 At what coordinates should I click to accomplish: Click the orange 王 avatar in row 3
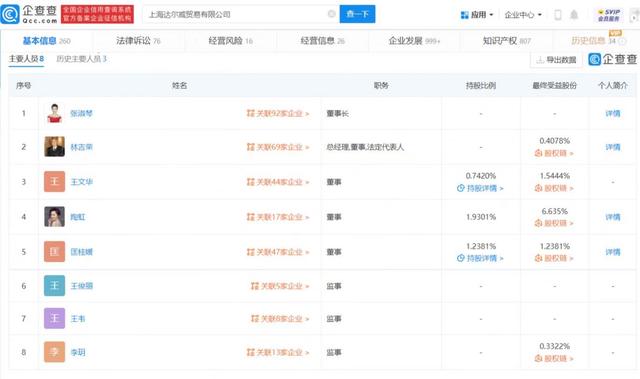(x=54, y=182)
